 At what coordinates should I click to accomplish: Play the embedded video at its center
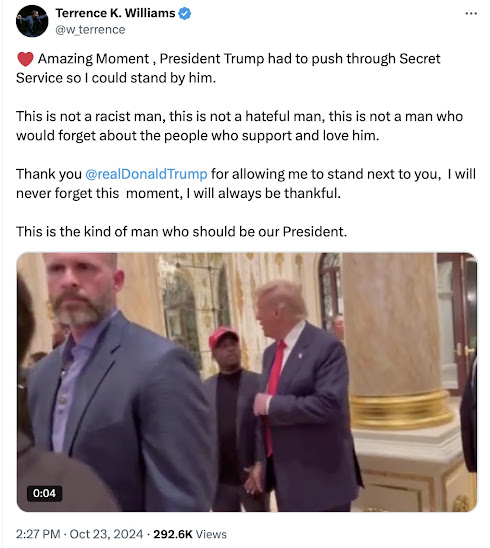(x=247, y=382)
